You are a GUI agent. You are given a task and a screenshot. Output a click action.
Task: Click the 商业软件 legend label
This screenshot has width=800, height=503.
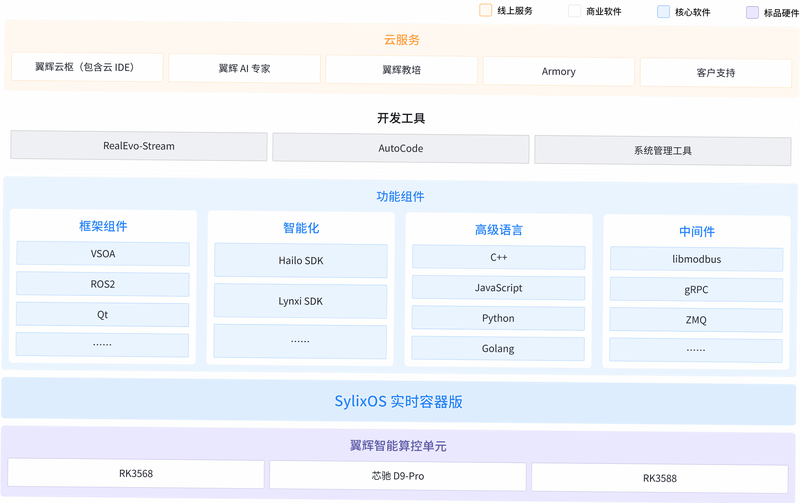(x=604, y=12)
